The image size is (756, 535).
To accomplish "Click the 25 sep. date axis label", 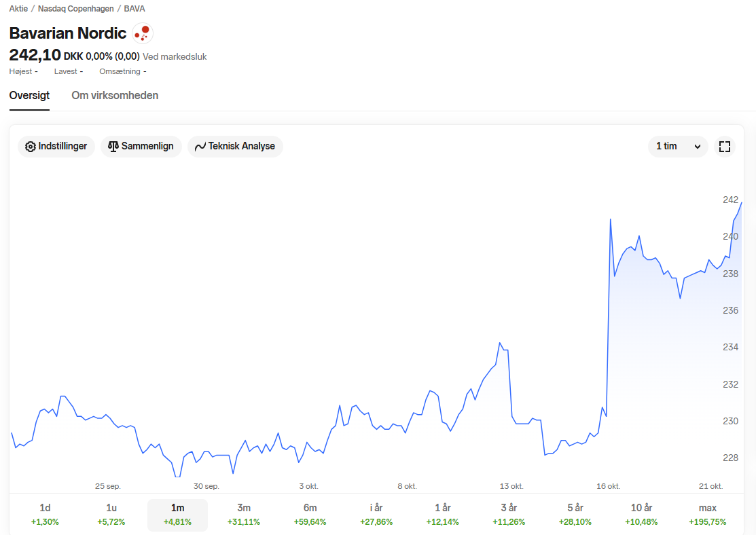I will (x=108, y=486).
